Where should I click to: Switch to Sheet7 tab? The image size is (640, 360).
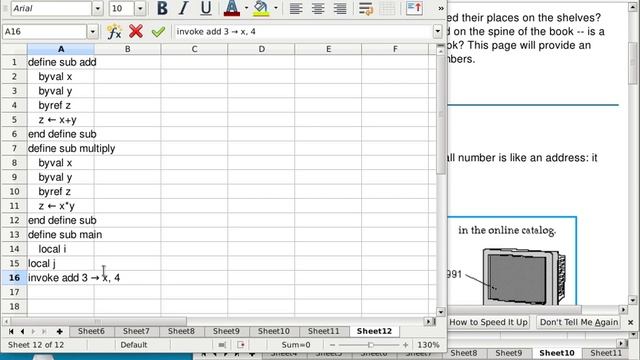pos(136,331)
